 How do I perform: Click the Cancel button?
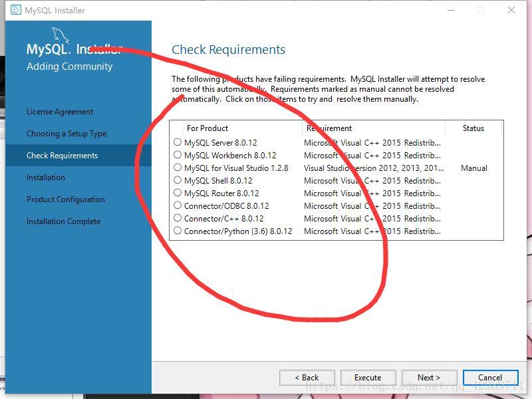pos(490,378)
